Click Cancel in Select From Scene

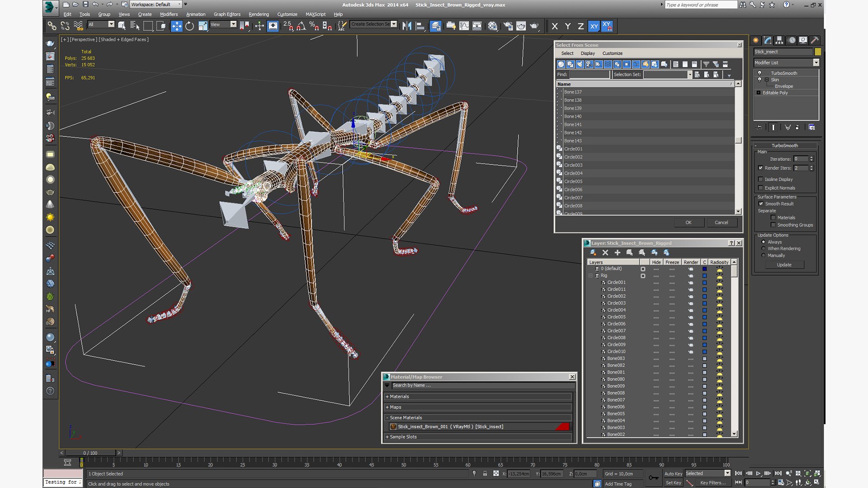coord(721,222)
